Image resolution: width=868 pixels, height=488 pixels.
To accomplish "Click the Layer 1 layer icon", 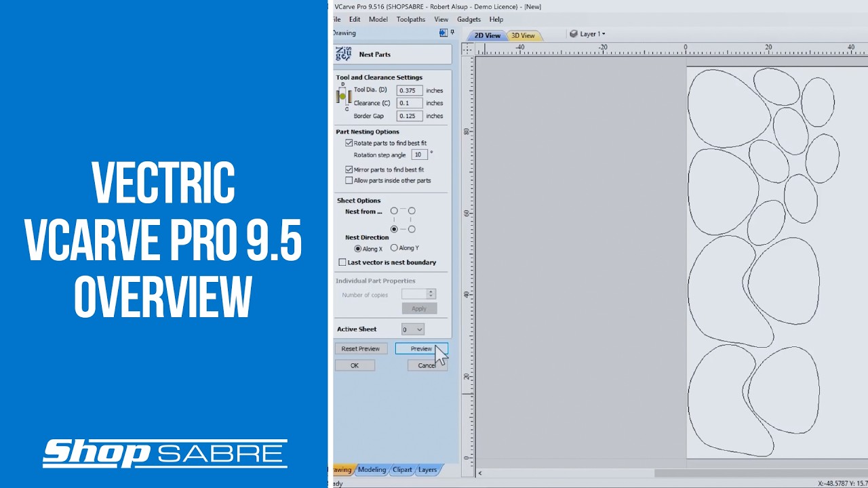I will pos(574,34).
